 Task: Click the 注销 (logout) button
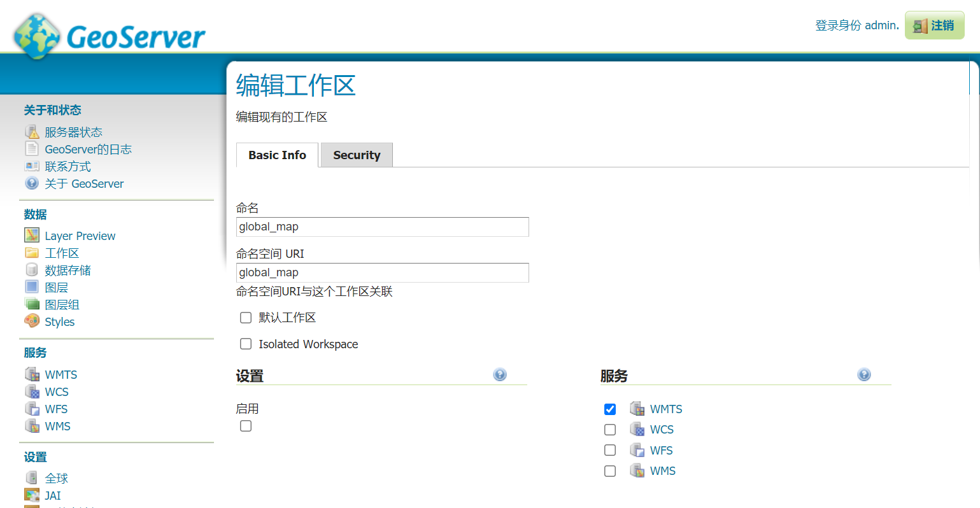934,25
